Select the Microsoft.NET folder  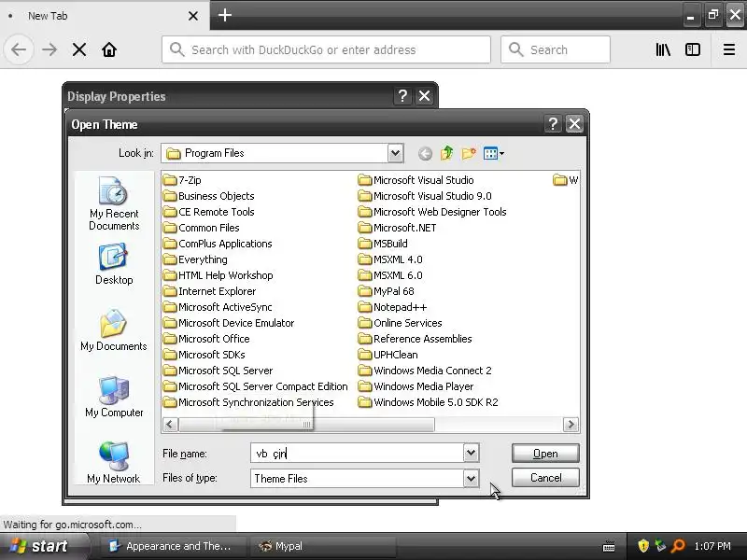(x=398, y=228)
